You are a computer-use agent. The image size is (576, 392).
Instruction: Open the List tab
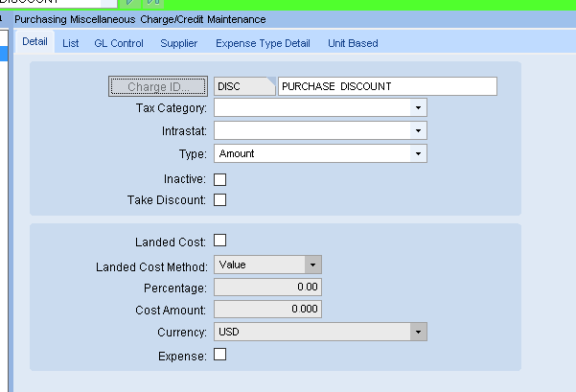click(71, 43)
